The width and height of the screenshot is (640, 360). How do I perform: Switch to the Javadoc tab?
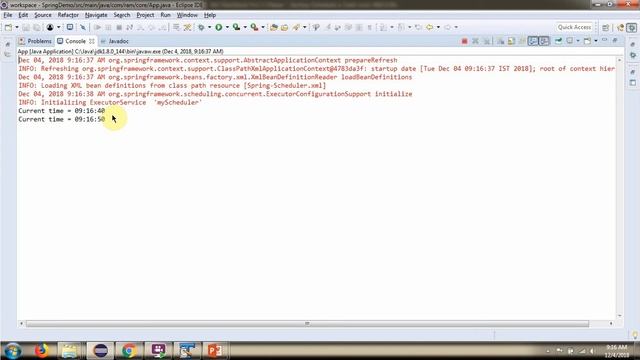click(115, 41)
